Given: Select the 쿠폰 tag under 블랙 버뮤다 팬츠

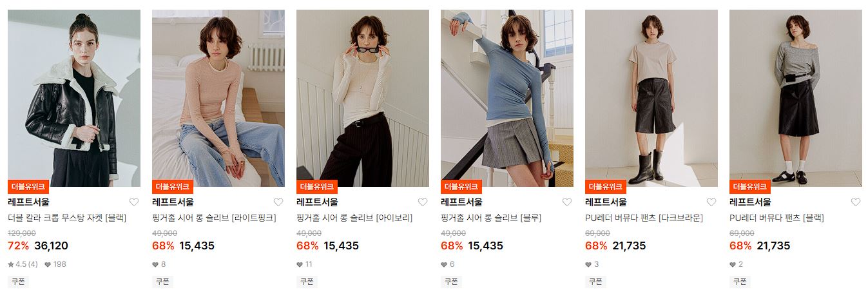Looking at the screenshot, I should (x=740, y=282).
